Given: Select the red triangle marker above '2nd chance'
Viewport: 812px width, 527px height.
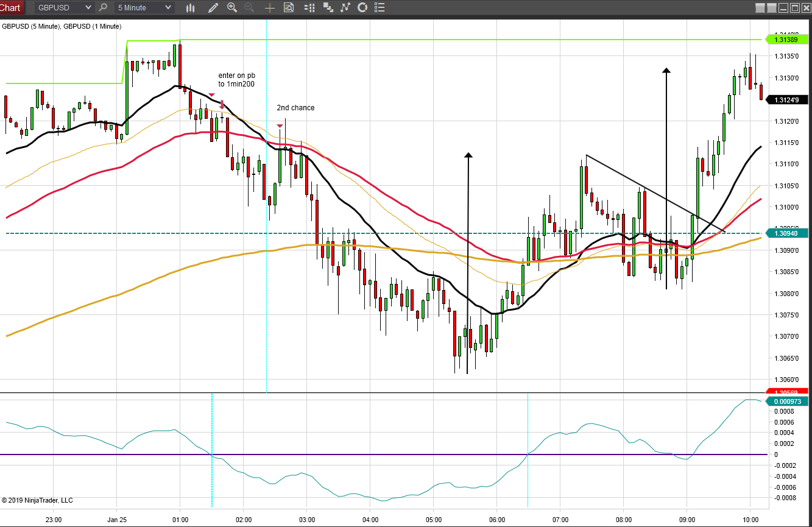Looking at the screenshot, I should [x=280, y=126].
